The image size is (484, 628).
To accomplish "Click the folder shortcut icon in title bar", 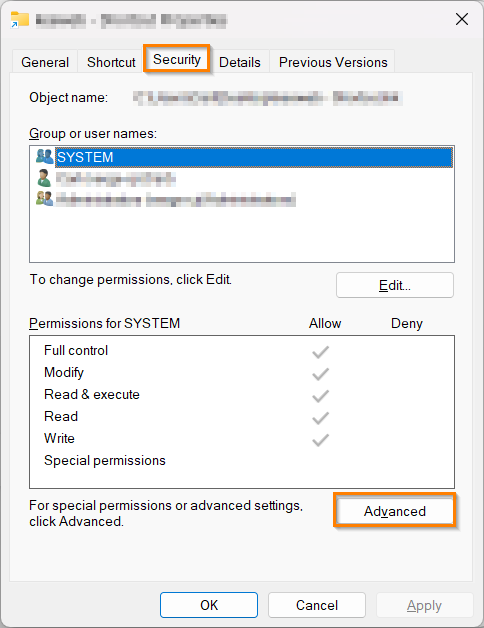I will click(20, 20).
